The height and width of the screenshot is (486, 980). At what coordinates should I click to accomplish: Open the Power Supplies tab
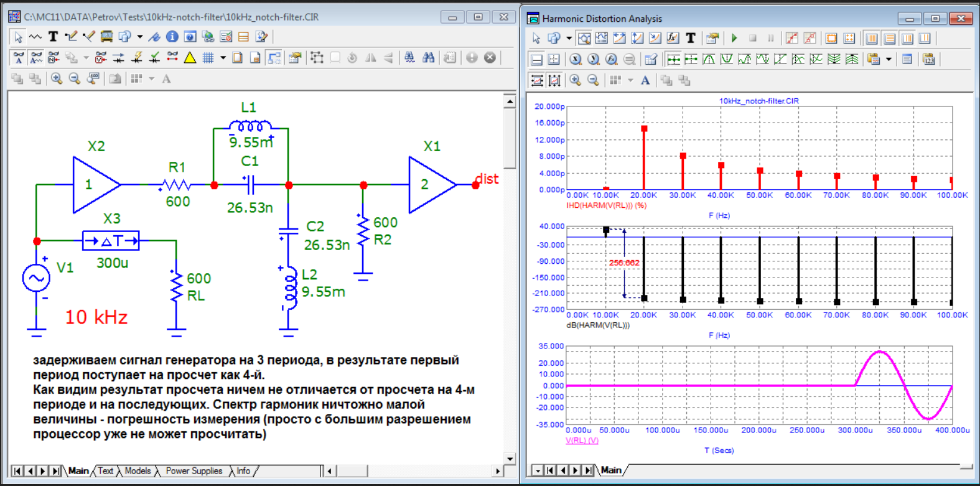coord(194,471)
